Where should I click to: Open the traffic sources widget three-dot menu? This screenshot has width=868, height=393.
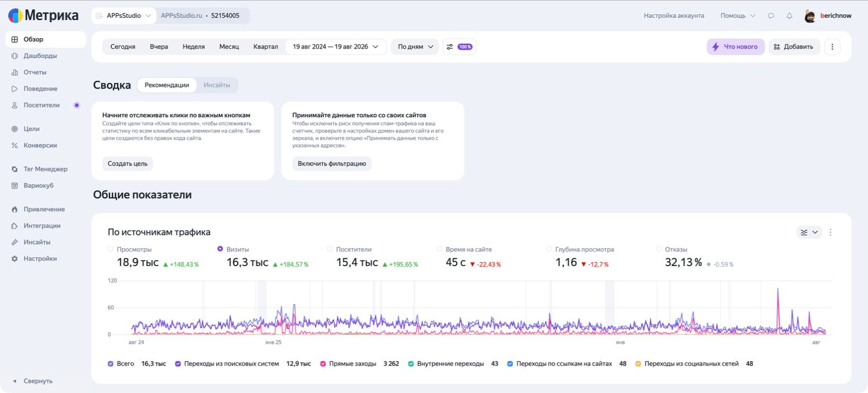click(831, 232)
